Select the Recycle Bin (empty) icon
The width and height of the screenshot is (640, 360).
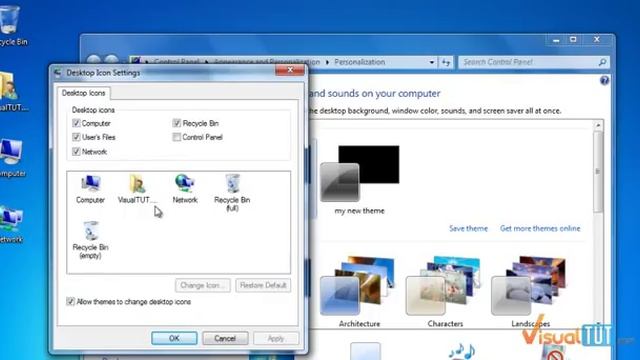90,240
